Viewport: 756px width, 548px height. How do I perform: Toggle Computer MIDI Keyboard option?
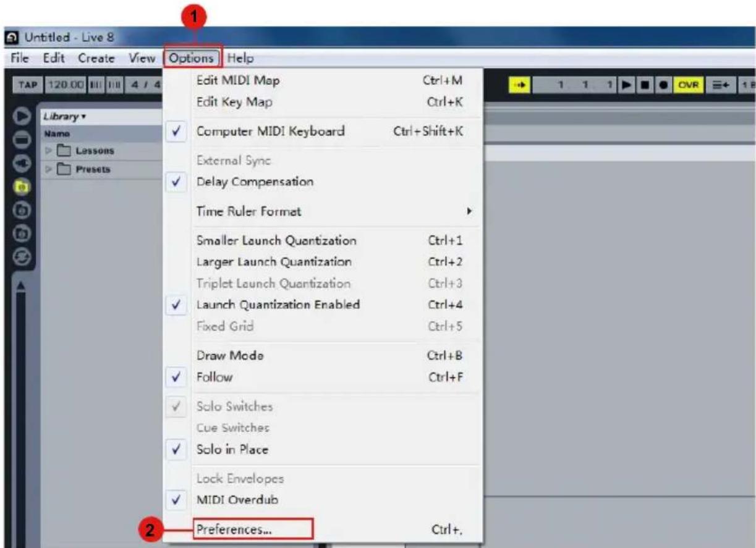[x=323, y=131]
